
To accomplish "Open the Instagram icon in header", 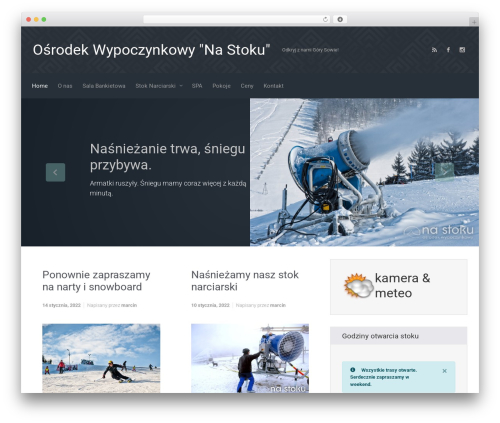I will (462, 50).
